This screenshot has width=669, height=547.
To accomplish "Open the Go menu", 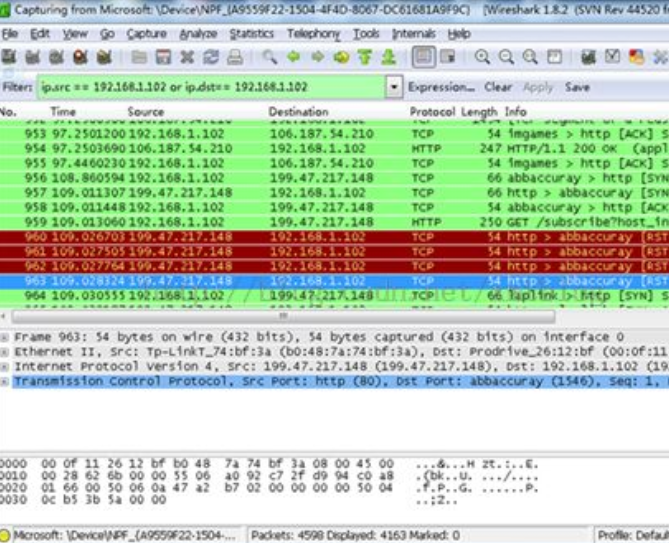I will (107, 34).
